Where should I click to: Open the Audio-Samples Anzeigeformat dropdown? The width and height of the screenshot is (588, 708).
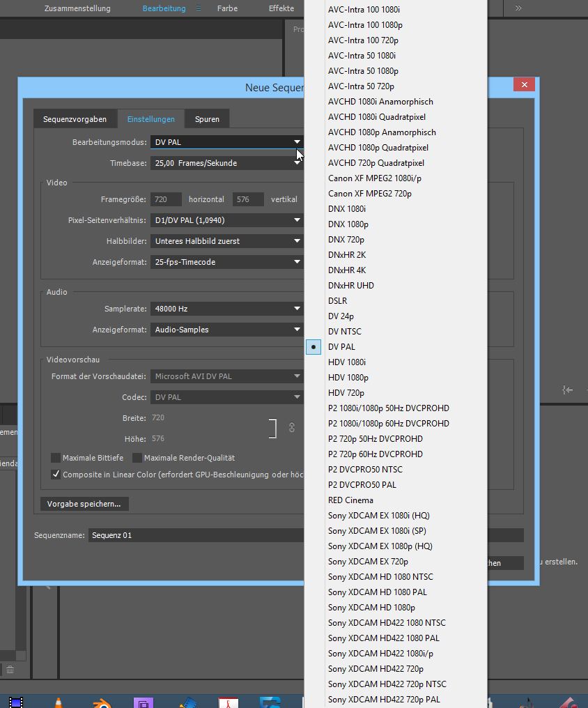point(226,330)
